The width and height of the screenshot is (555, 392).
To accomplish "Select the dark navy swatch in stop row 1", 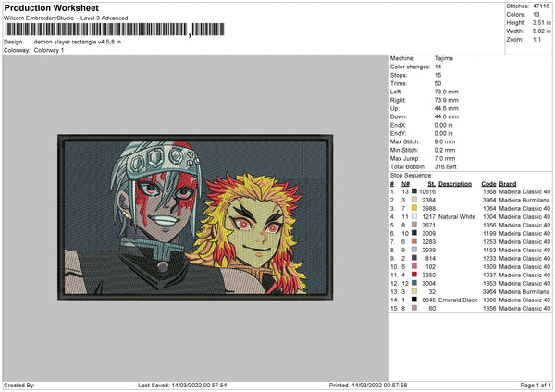I will point(413,191).
